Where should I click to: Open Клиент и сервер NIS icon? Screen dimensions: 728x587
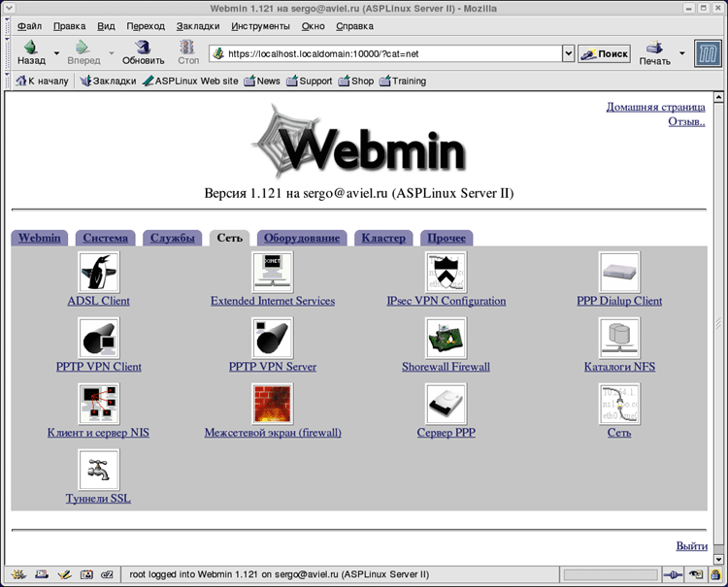98,404
